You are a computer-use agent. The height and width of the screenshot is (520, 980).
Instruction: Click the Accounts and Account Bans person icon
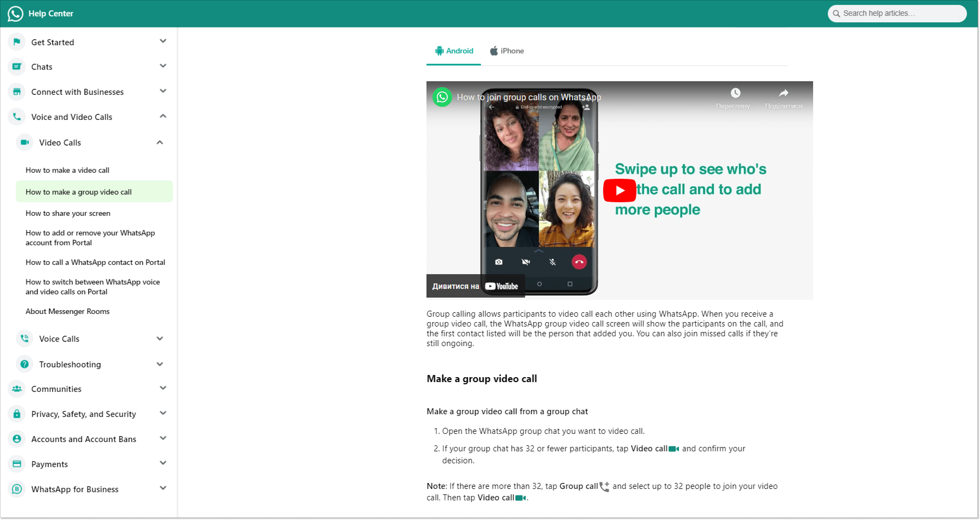click(x=17, y=439)
